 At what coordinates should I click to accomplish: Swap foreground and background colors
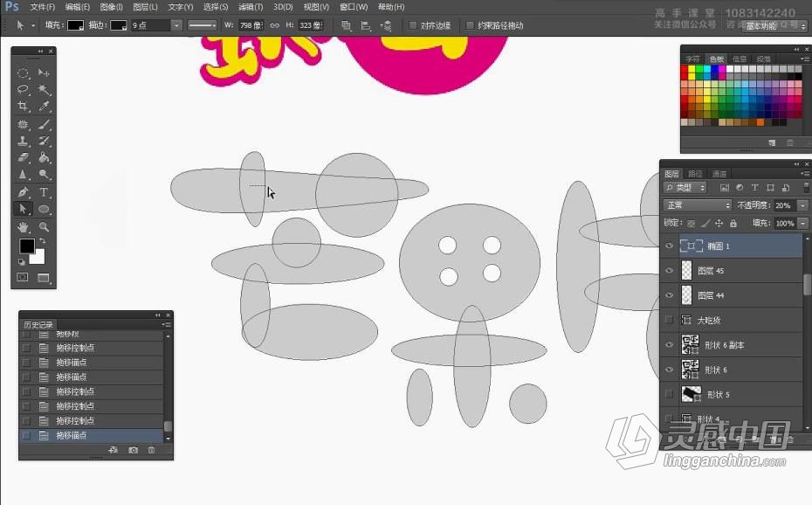click(x=43, y=240)
